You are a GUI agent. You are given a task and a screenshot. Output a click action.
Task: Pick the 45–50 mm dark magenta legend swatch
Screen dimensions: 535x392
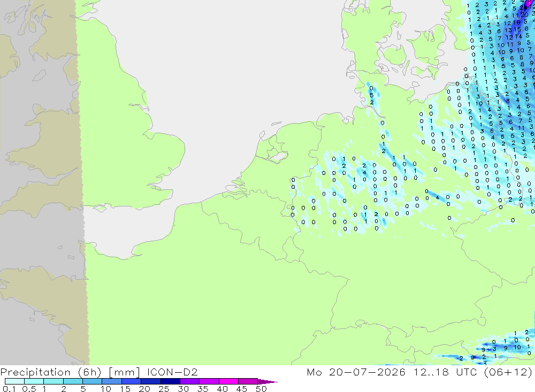pos(248,381)
